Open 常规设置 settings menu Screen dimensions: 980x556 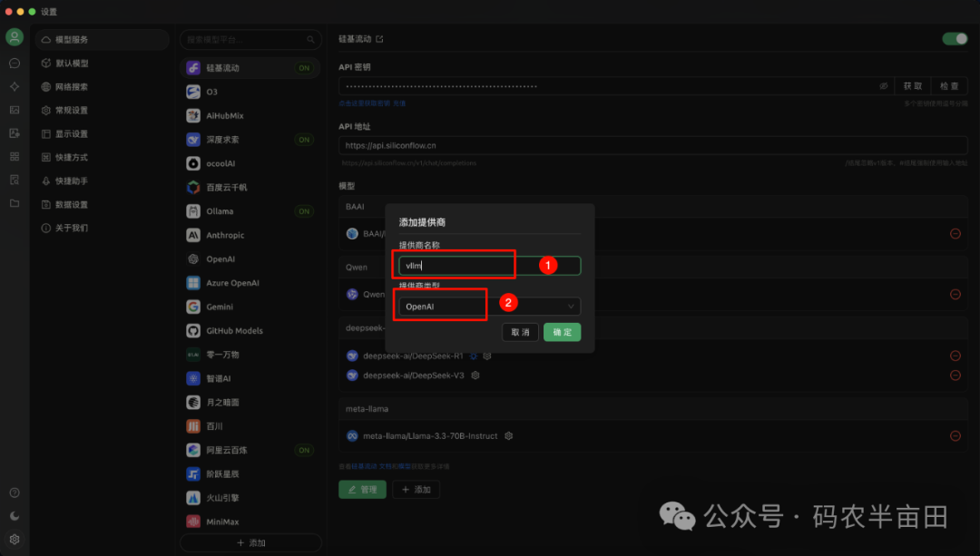[102, 110]
